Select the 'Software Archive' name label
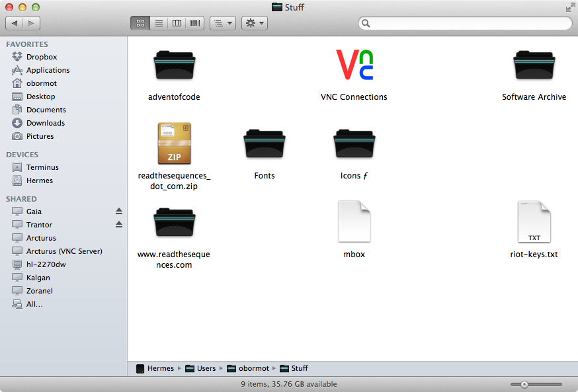578x392 pixels. click(534, 97)
